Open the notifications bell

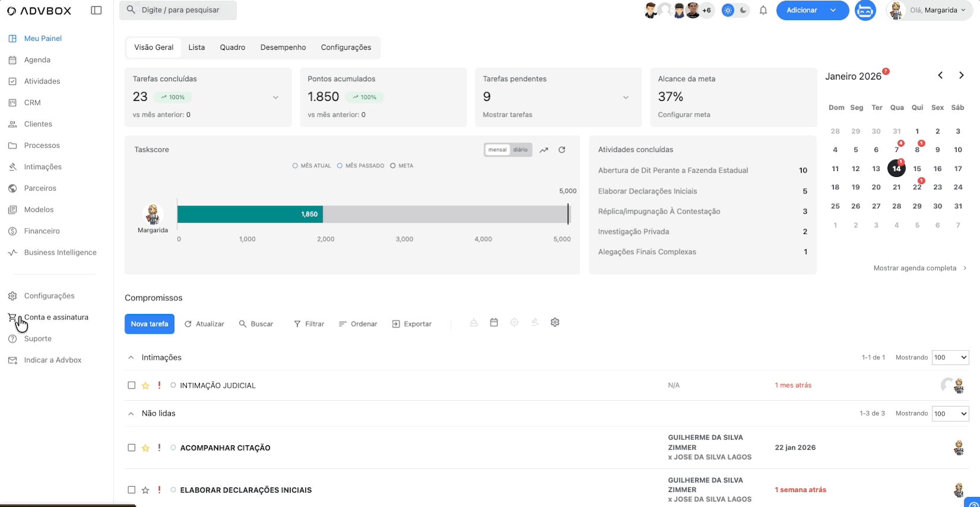(763, 10)
